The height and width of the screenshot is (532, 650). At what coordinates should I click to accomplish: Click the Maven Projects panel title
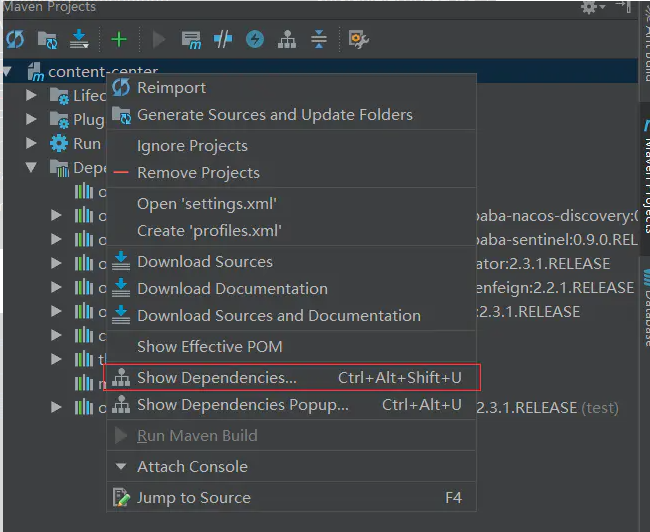pyautogui.click(x=49, y=7)
